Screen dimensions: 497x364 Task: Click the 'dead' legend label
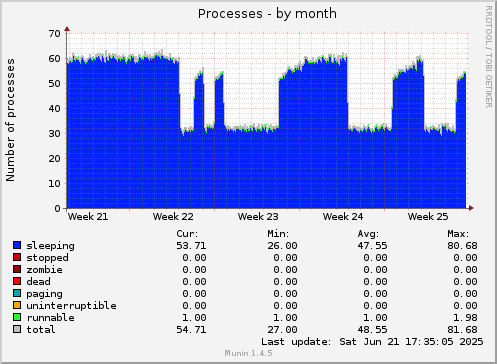tap(39, 282)
